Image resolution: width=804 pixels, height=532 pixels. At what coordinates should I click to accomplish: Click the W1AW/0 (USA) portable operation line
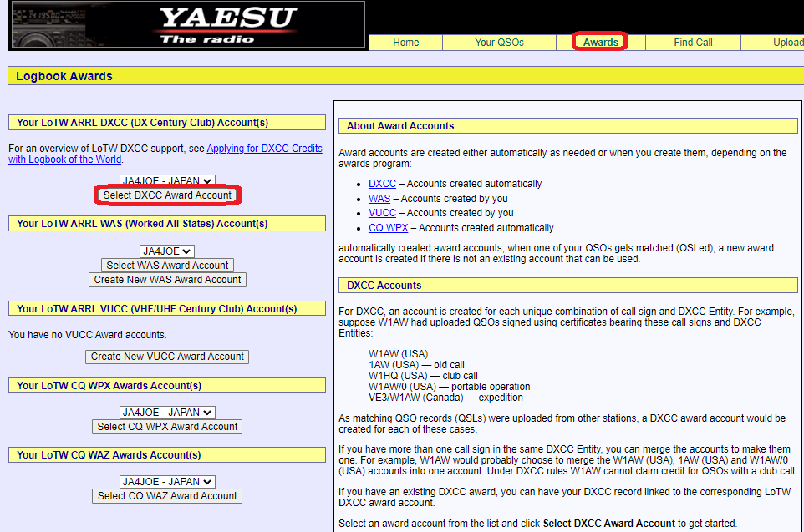[449, 387]
